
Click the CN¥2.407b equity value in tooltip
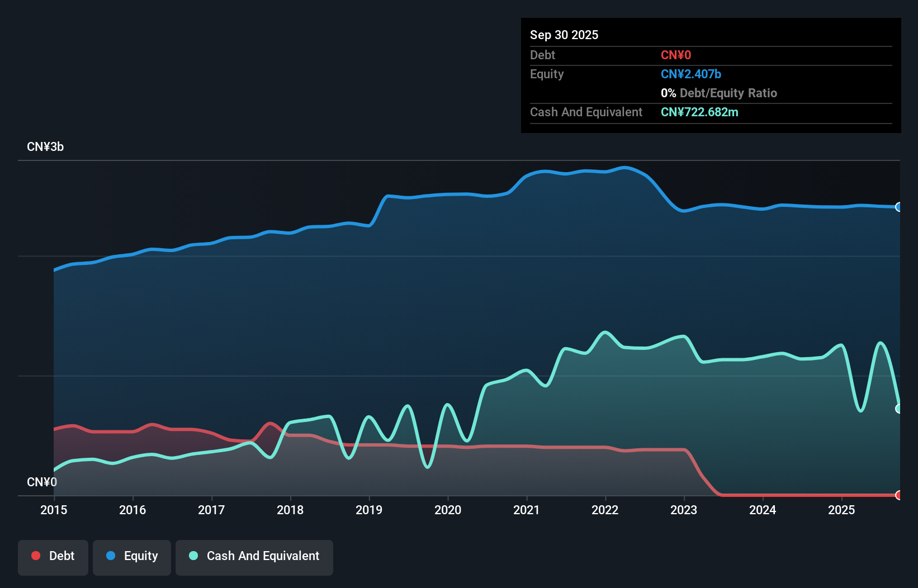click(691, 74)
